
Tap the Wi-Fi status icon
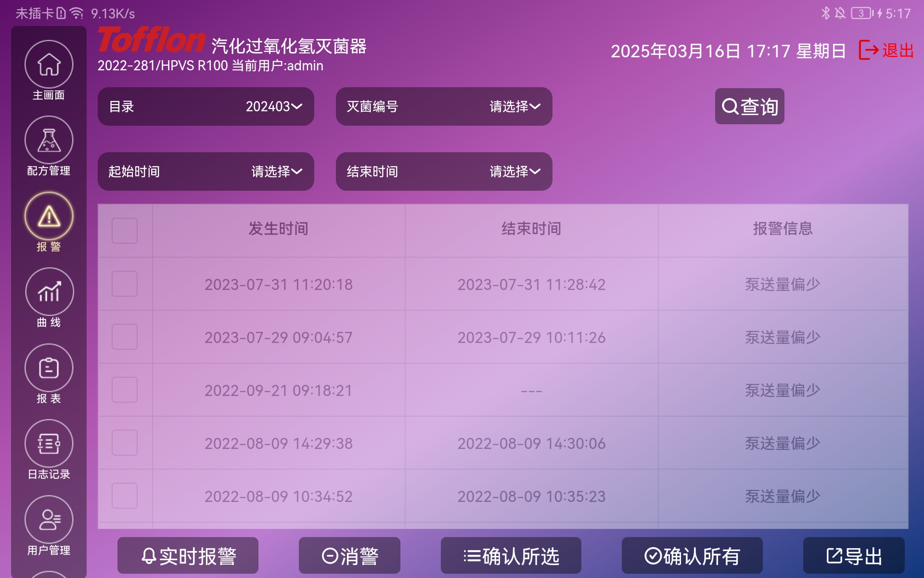(76, 13)
